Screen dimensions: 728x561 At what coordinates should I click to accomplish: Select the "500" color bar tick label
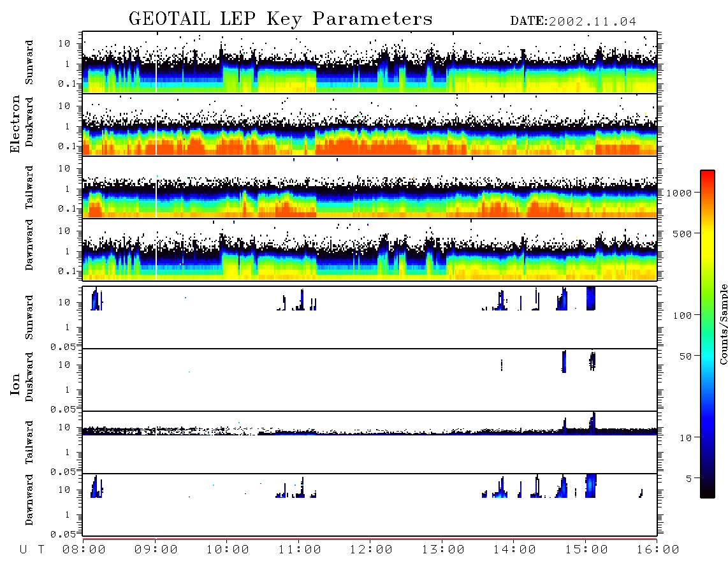pyautogui.click(x=683, y=233)
